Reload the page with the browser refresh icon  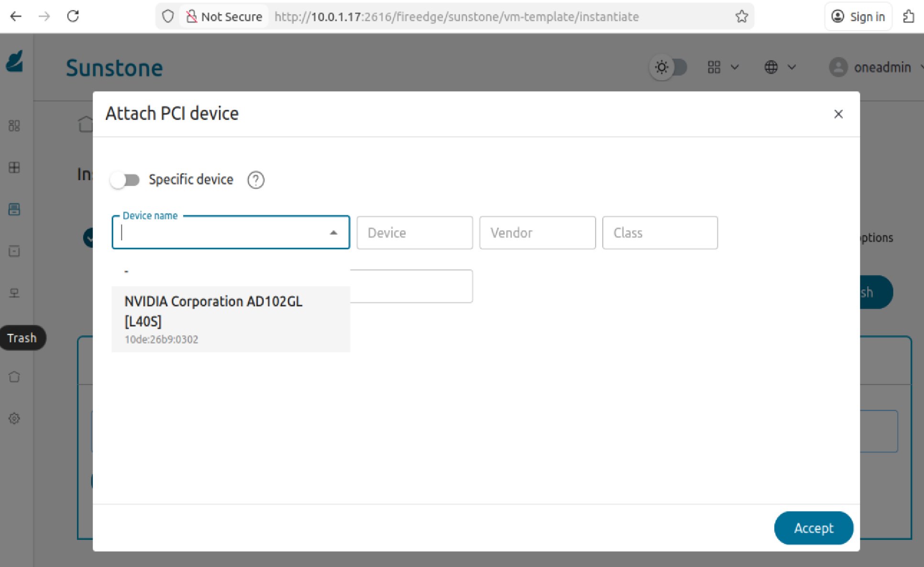[73, 17]
